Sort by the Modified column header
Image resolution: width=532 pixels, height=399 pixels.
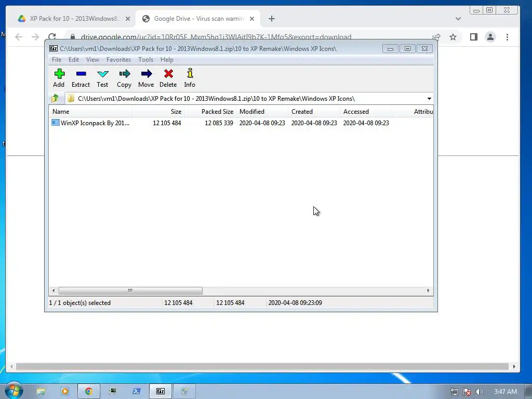[x=262, y=112]
